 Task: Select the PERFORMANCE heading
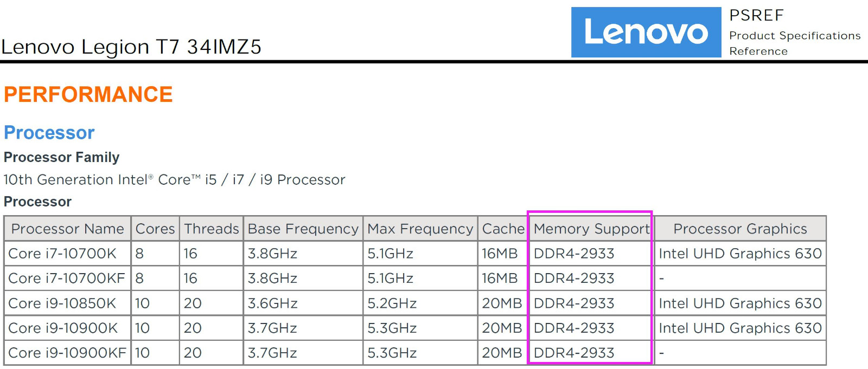[88, 94]
